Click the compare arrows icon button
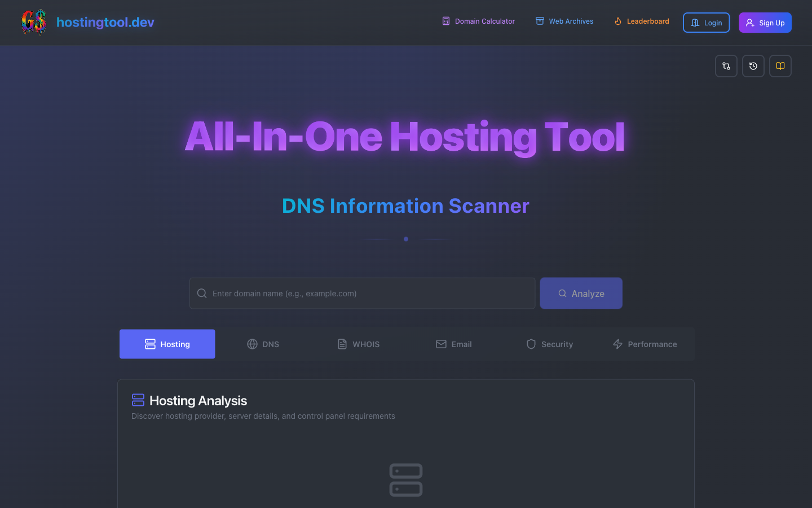The height and width of the screenshot is (508, 812). [x=726, y=66]
